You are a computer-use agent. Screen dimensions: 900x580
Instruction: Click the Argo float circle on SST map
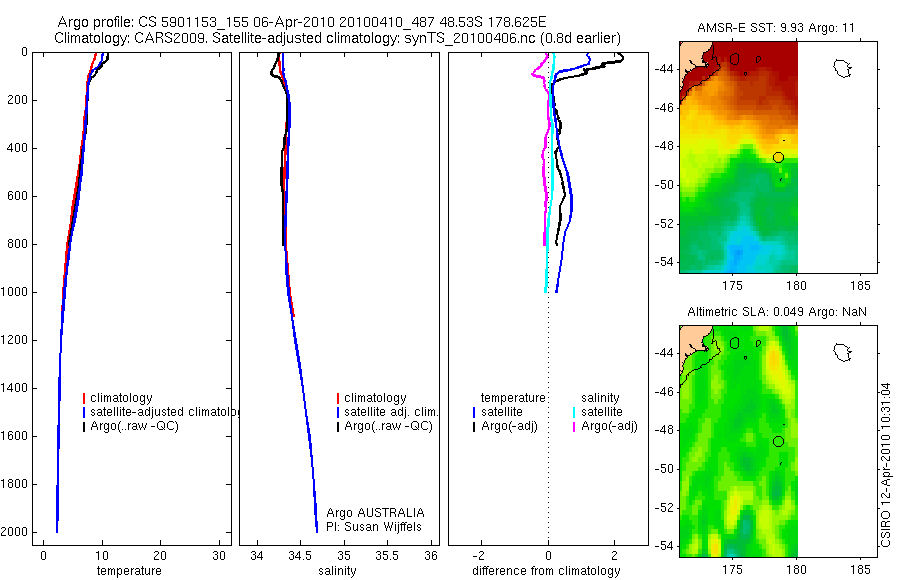[x=778, y=157]
